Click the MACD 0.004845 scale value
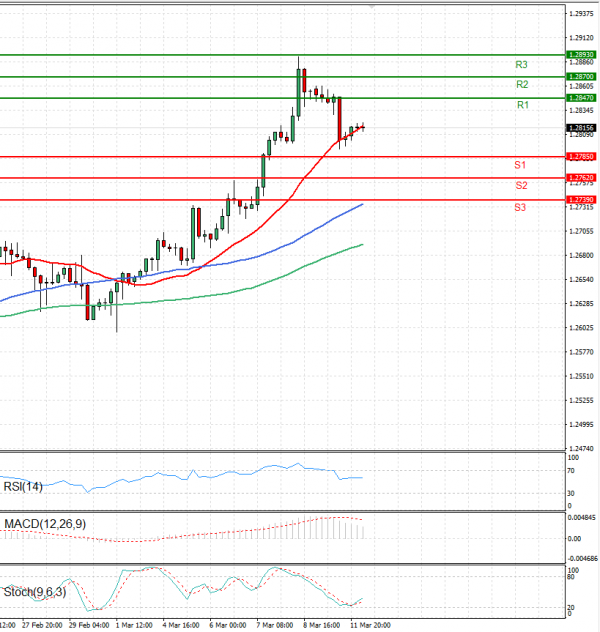This screenshot has width=600, height=632. (581, 518)
